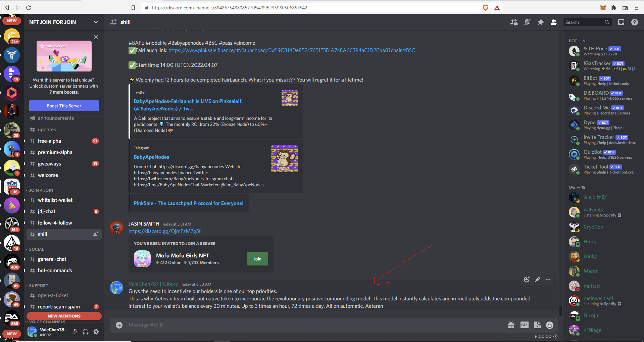644x342 pixels.
Task: Click the Twitter embed ape thumbnail
Action: point(290,98)
